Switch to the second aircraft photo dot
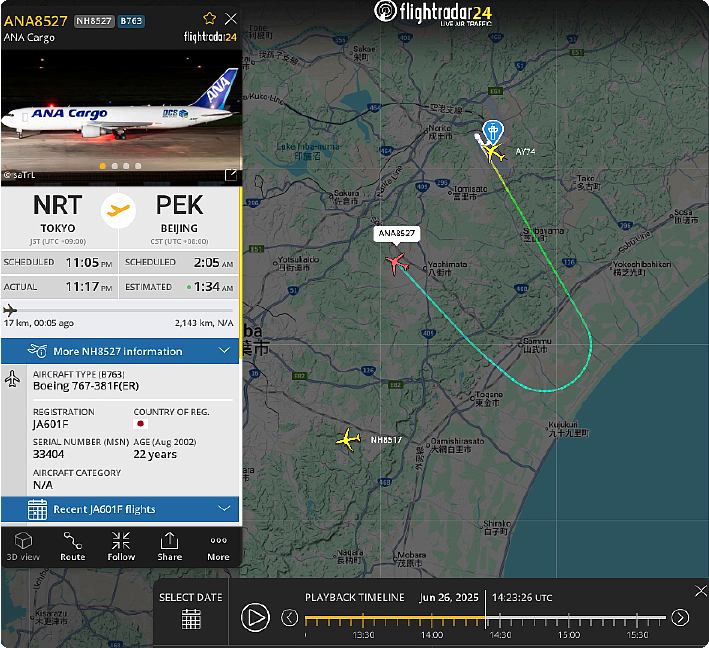This screenshot has width=709, height=648. tap(114, 166)
